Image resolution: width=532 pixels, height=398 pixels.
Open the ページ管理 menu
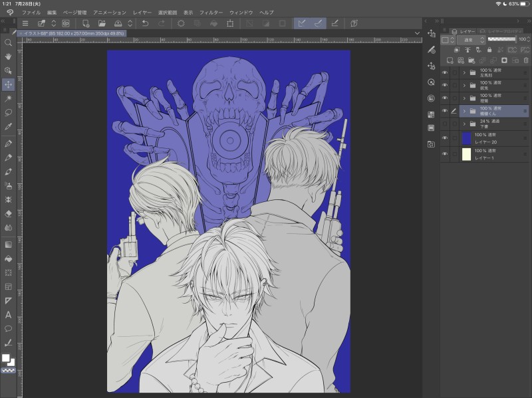point(74,13)
